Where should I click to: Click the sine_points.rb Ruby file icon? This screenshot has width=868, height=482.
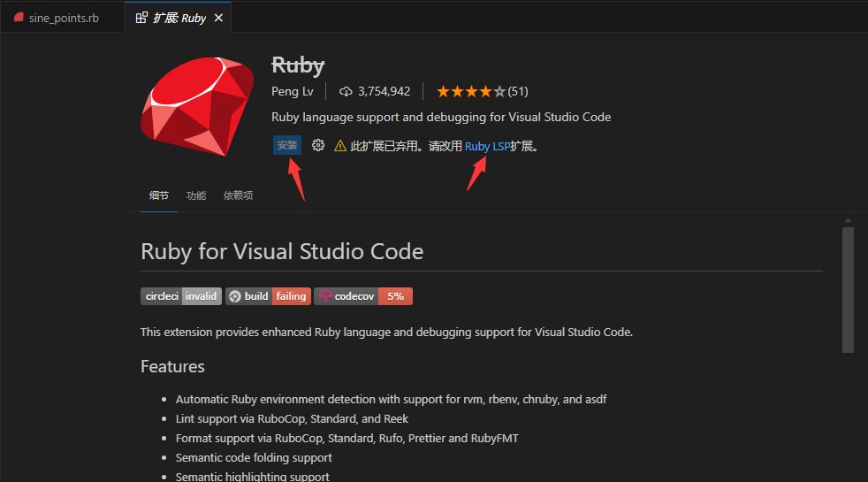point(19,17)
